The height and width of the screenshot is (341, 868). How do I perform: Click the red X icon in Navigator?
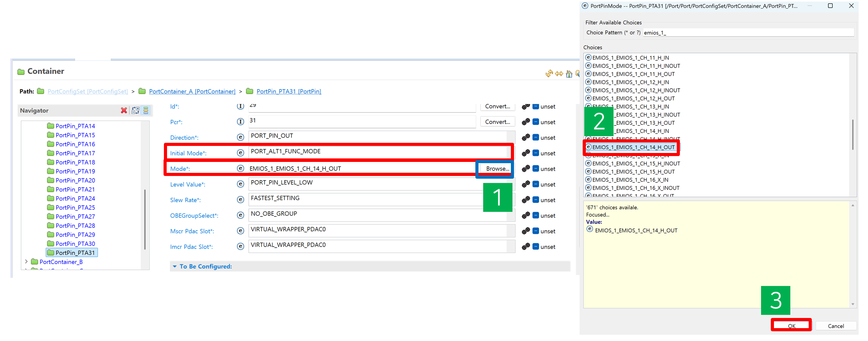(x=124, y=110)
